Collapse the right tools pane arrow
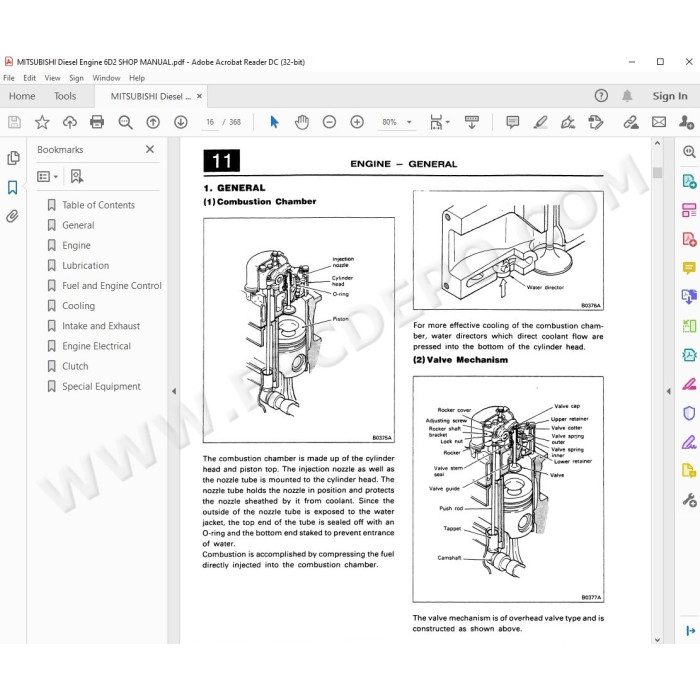 point(668,391)
